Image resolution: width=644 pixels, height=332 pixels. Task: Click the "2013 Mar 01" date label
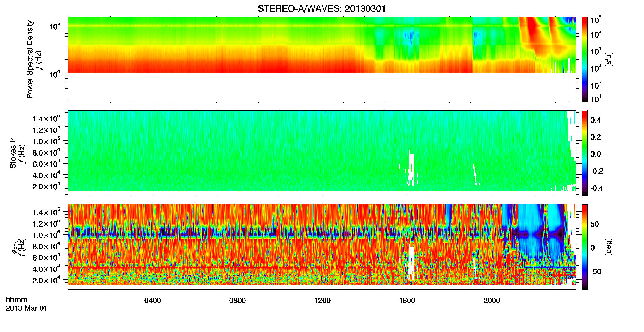click(x=27, y=308)
